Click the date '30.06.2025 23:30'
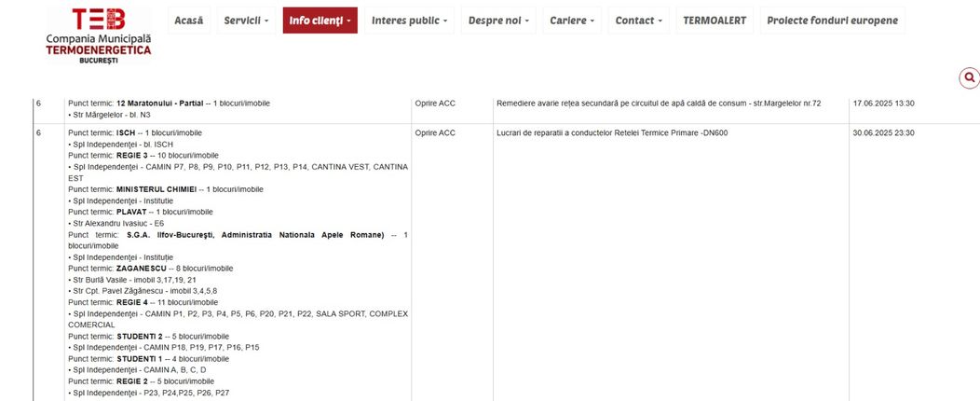 point(884,133)
